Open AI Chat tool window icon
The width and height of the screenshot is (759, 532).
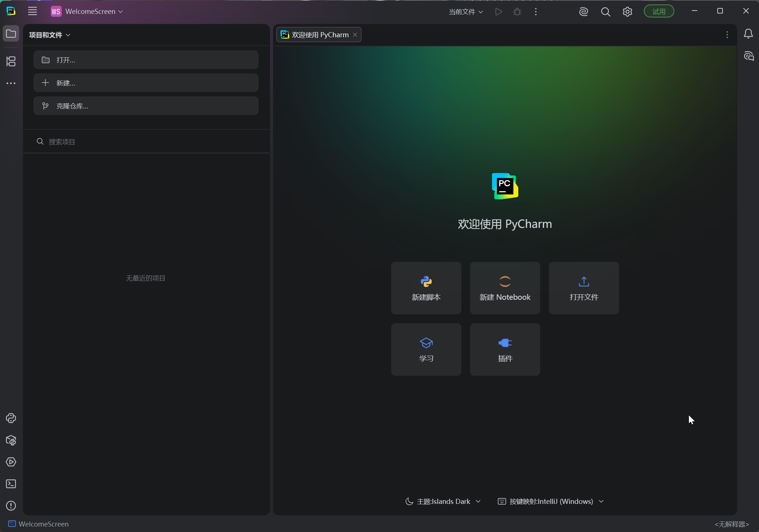point(748,56)
